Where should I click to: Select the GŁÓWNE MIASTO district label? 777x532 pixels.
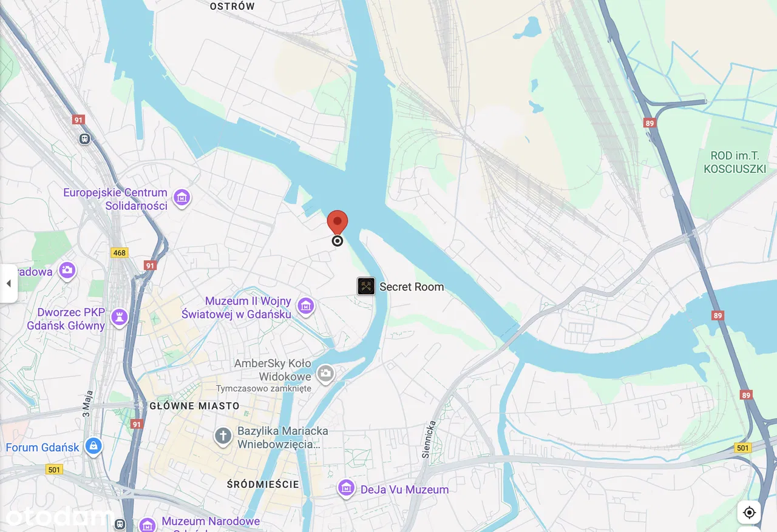pyautogui.click(x=194, y=406)
